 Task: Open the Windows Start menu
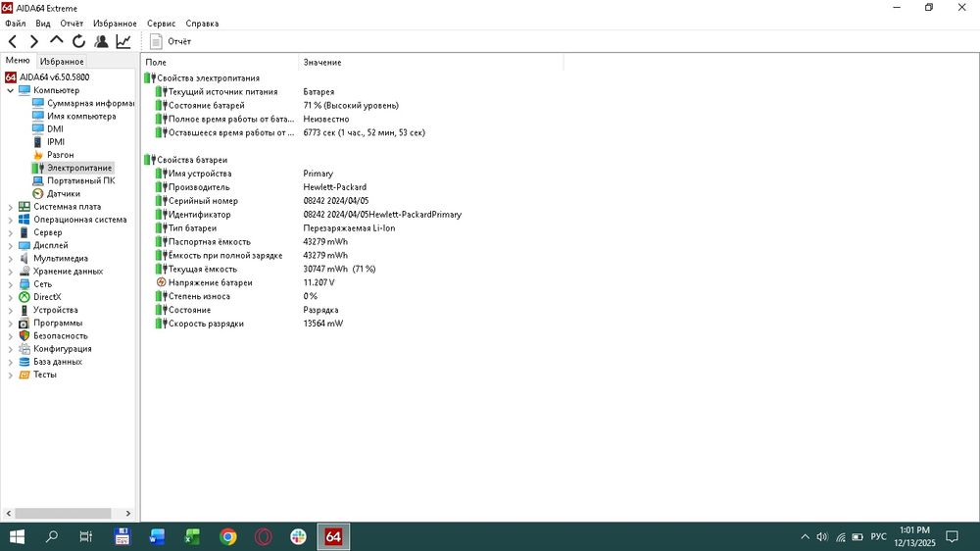[17, 536]
